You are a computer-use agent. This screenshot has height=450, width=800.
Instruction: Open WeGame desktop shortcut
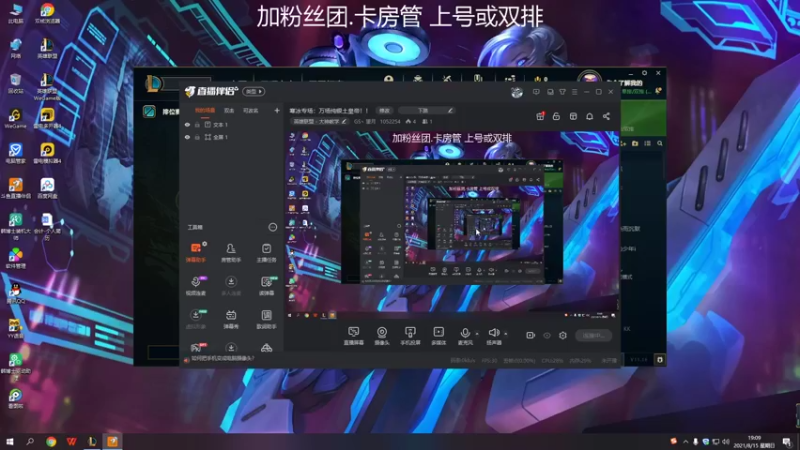(x=15, y=118)
